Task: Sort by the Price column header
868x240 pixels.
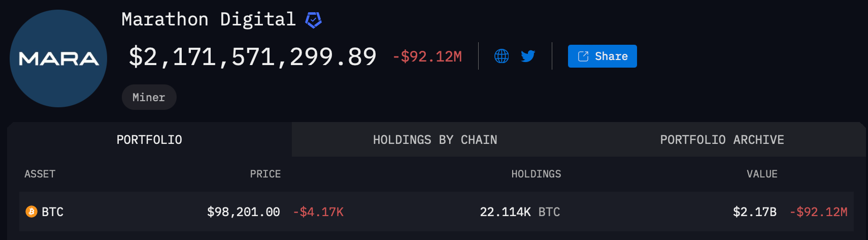Action: click(x=265, y=174)
